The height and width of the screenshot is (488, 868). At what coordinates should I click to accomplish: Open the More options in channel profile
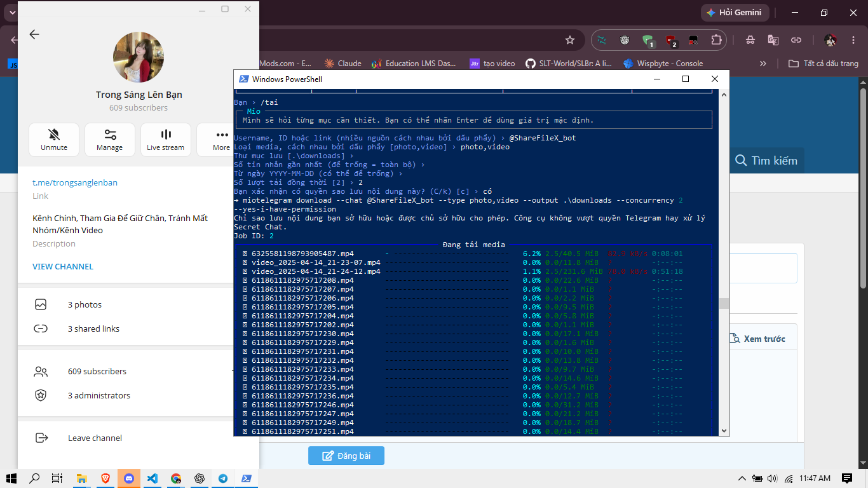pyautogui.click(x=222, y=140)
